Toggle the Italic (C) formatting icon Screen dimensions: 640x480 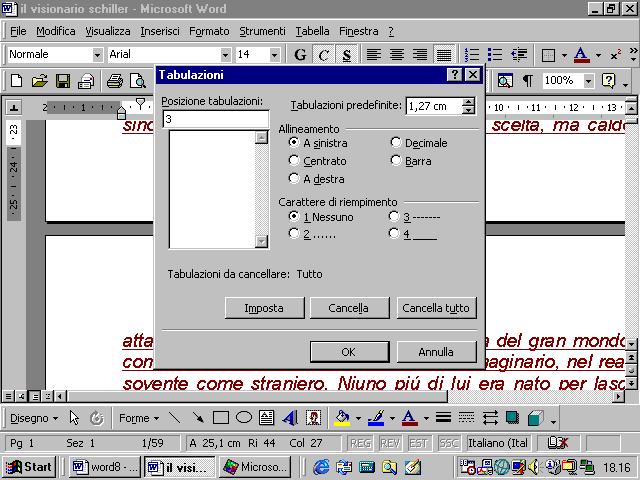pyautogui.click(x=324, y=54)
